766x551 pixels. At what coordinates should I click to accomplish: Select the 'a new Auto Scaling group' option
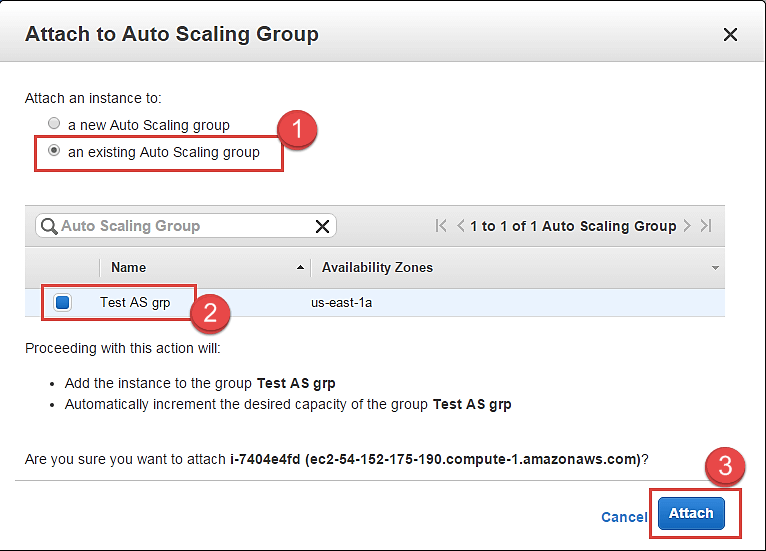[x=54, y=125]
